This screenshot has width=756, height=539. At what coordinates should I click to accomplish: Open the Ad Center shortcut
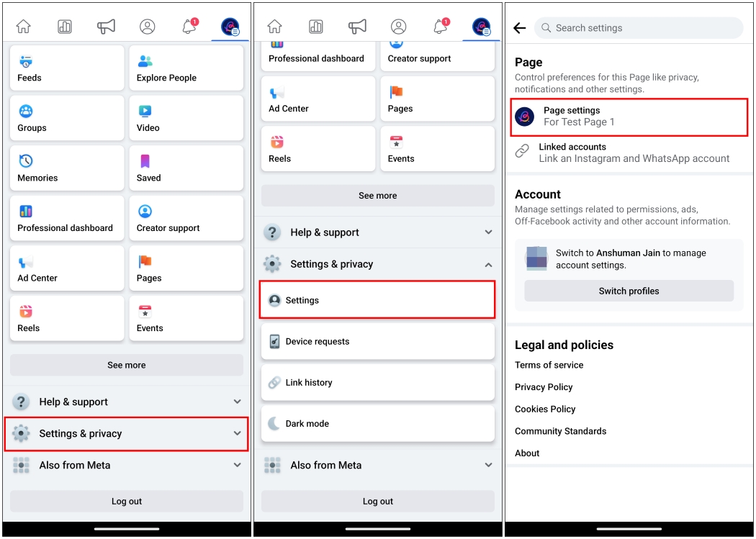[67, 268]
